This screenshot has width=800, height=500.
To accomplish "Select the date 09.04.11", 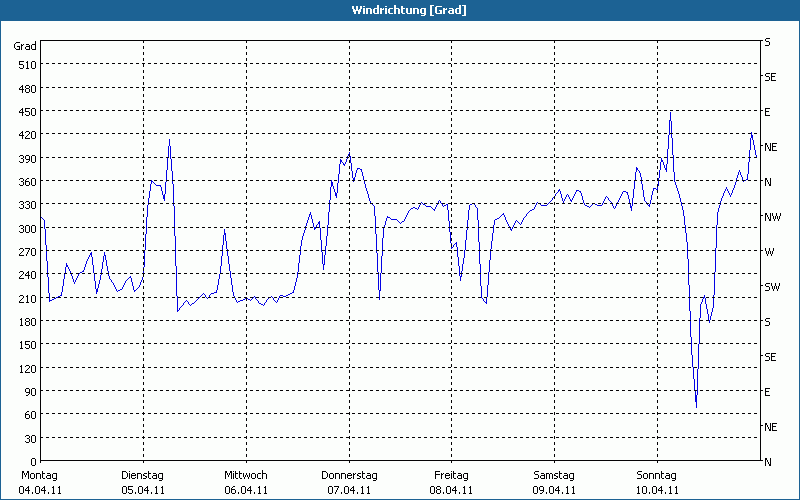I will point(554,490).
